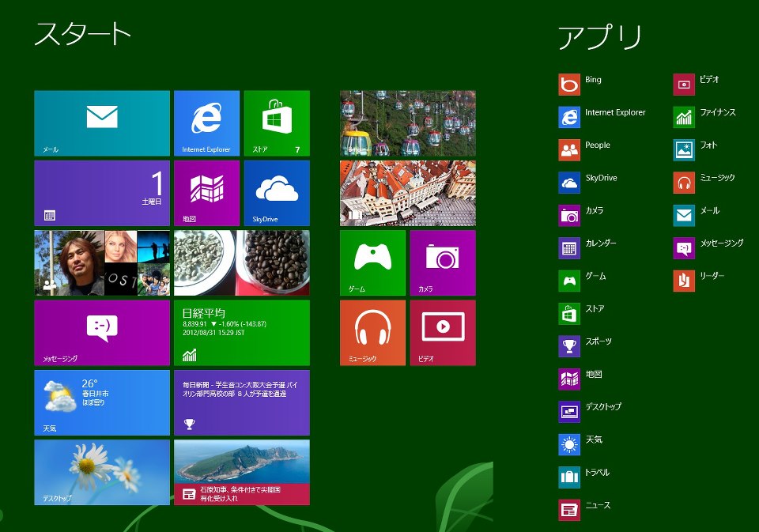The height and width of the screenshot is (532, 759).
Task: Open the ミュージック headphones tile
Action: (x=372, y=333)
